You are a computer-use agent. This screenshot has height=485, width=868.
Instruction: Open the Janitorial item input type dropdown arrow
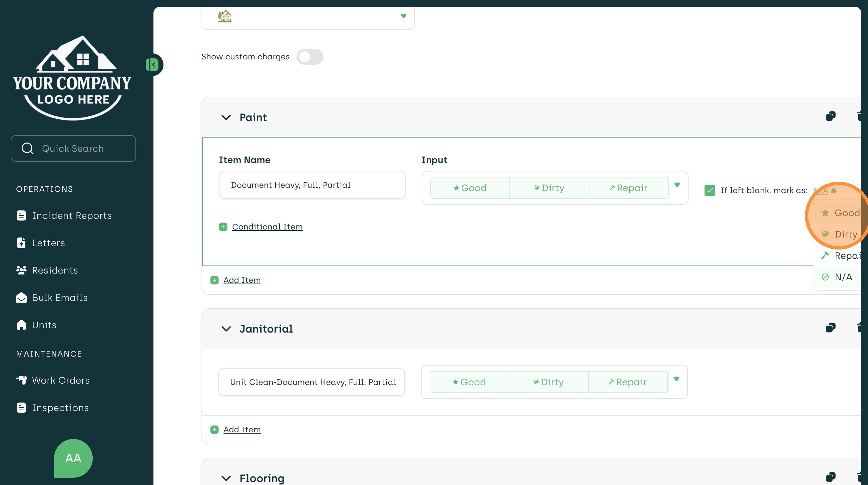tap(676, 379)
